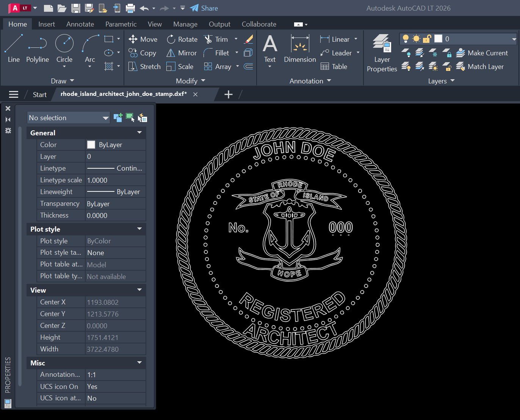Open the UCS icon at origin value
The height and width of the screenshot is (420, 520).
point(115,398)
